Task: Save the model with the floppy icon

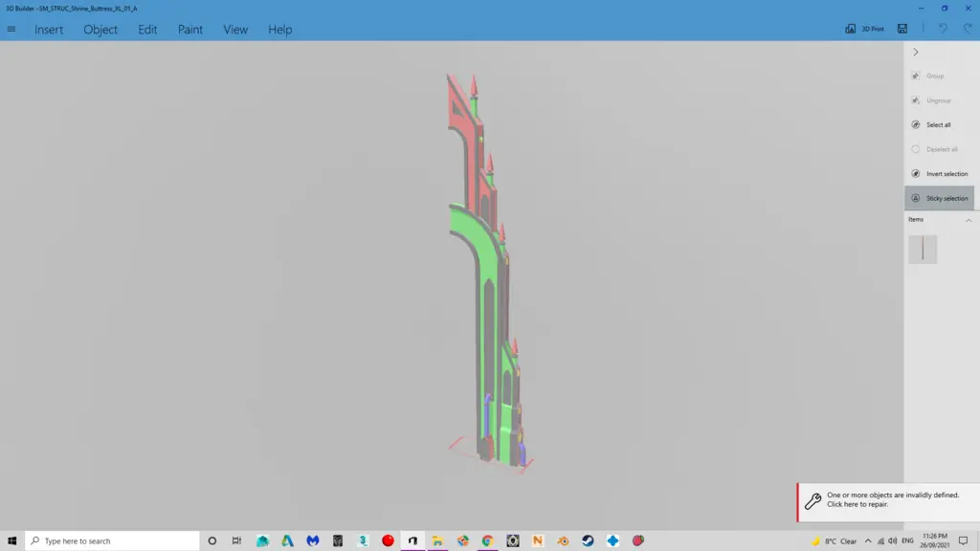Action: tap(902, 29)
